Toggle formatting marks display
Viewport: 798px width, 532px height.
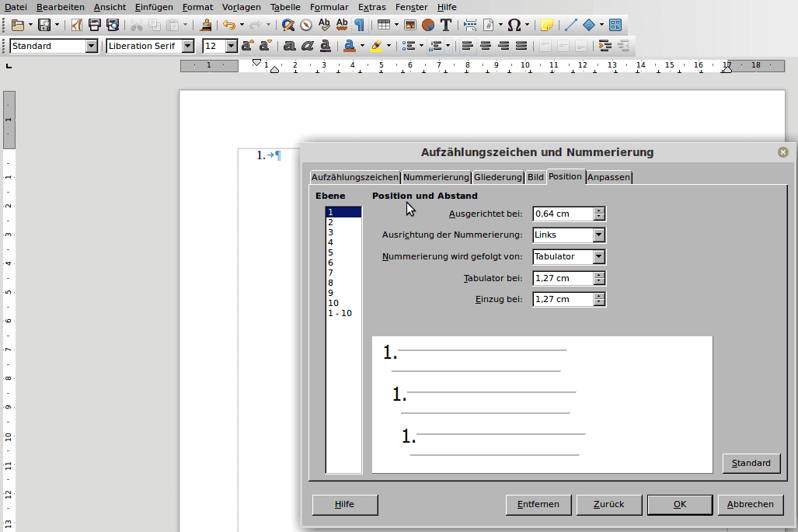point(359,25)
